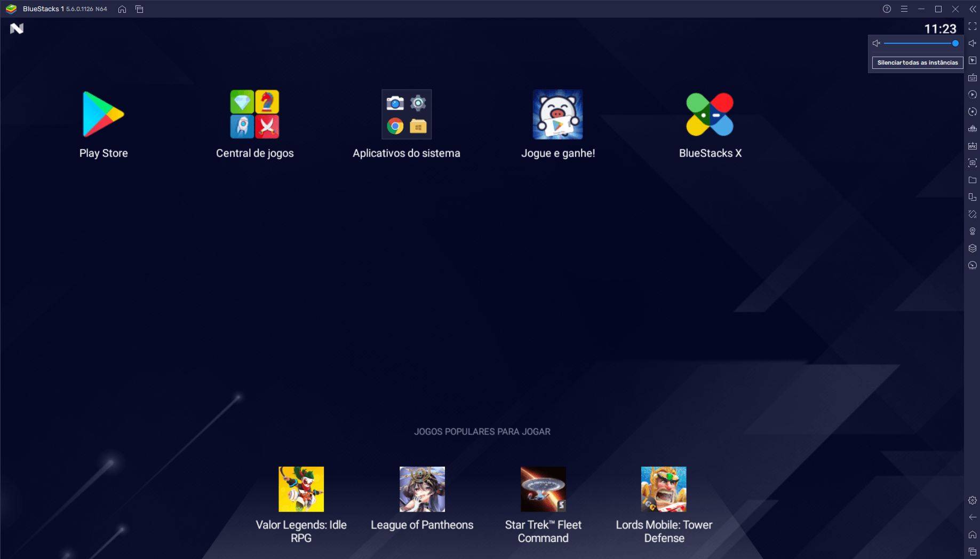Open the settings gear in the sidebar

click(973, 500)
